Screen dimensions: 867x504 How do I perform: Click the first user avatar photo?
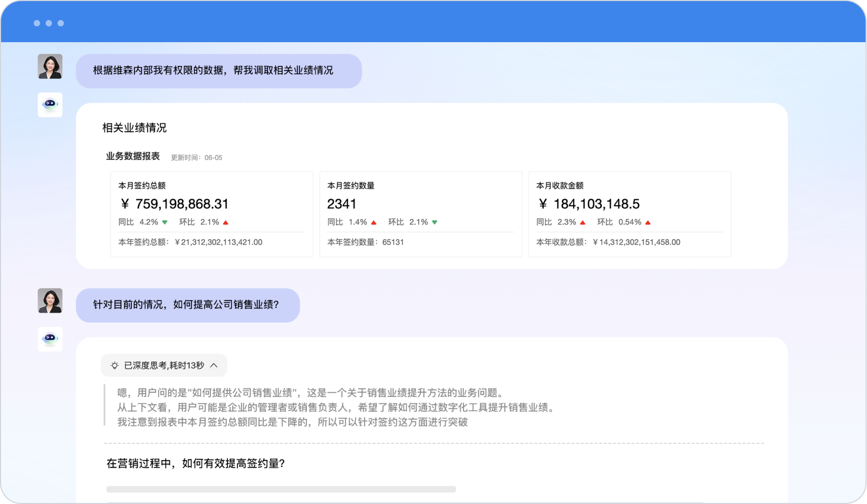(50, 66)
